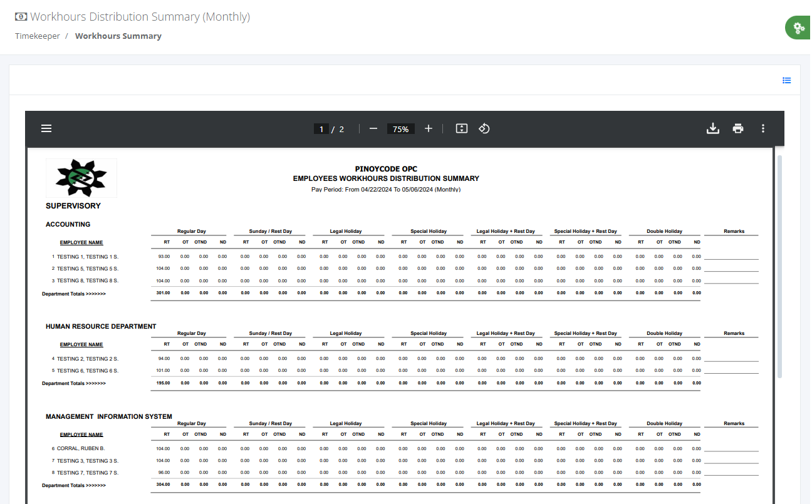Image resolution: width=812 pixels, height=504 pixels.
Task: Click the green settings gears button
Action: (x=798, y=28)
